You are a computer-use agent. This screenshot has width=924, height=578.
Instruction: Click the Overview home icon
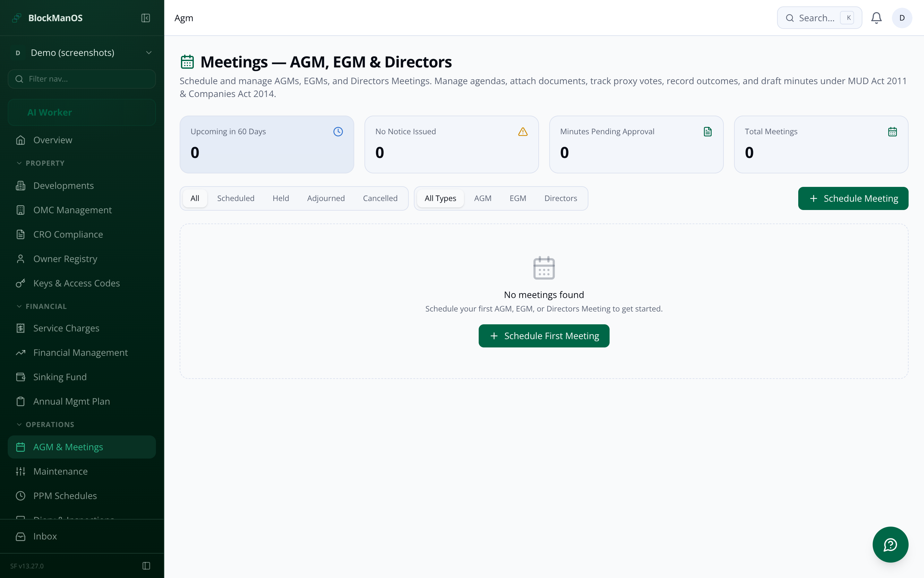click(21, 140)
